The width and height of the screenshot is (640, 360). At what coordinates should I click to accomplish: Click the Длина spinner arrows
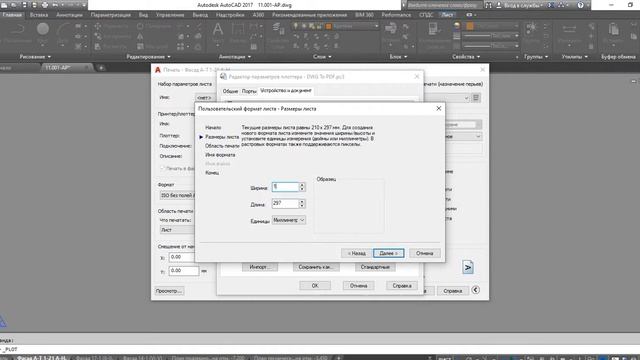(302, 203)
